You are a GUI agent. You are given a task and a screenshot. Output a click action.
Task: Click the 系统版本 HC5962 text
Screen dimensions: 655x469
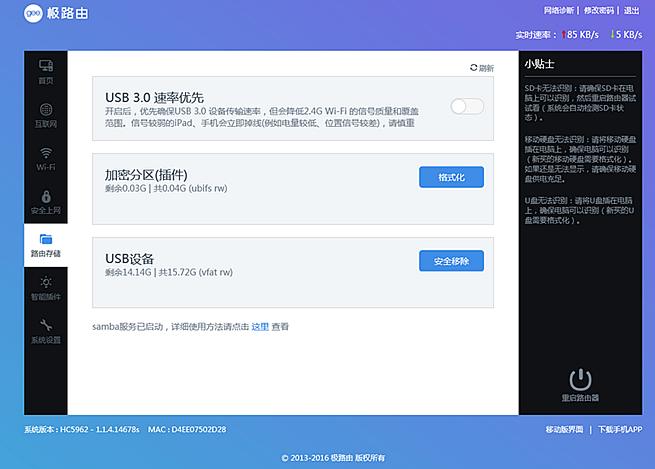pos(82,429)
